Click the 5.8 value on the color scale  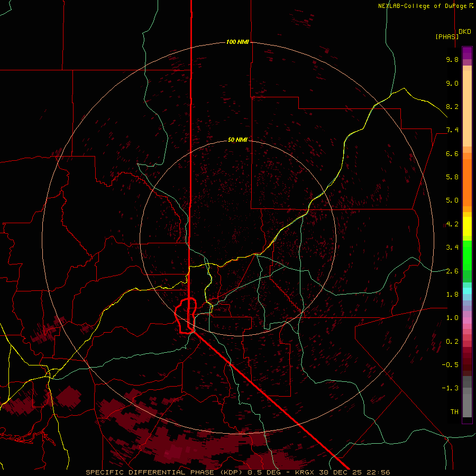click(452, 177)
